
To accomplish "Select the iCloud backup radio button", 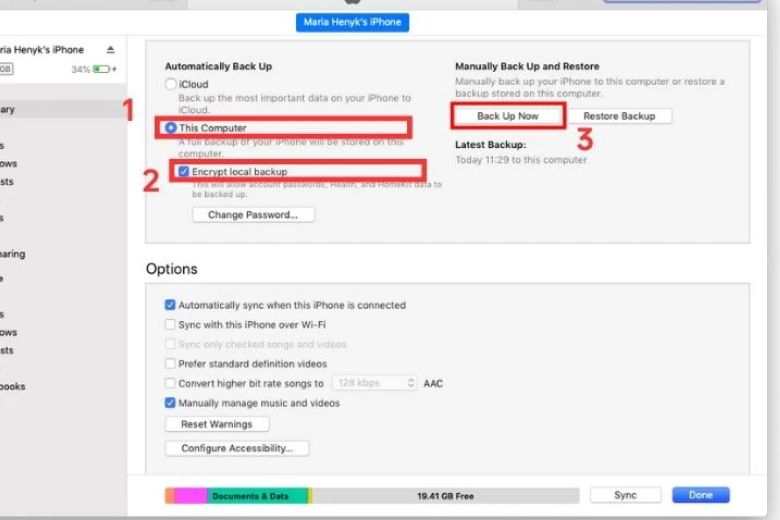I will 170,85.
